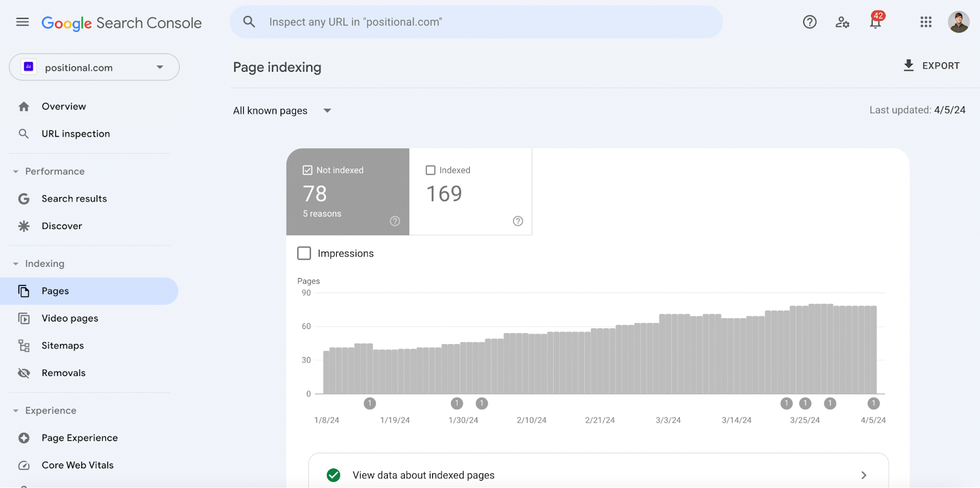Image resolution: width=980 pixels, height=488 pixels.
Task: Uncheck the Not indexed checkbox
Action: click(307, 170)
